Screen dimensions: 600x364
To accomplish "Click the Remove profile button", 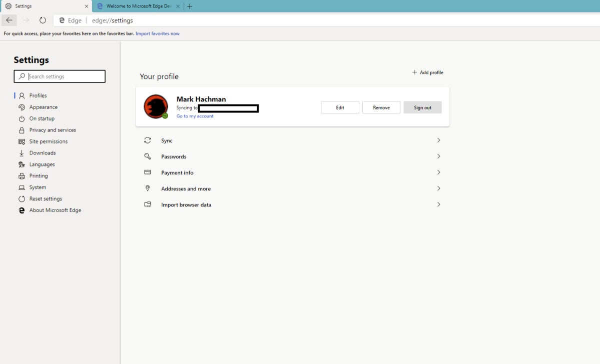I will click(381, 107).
